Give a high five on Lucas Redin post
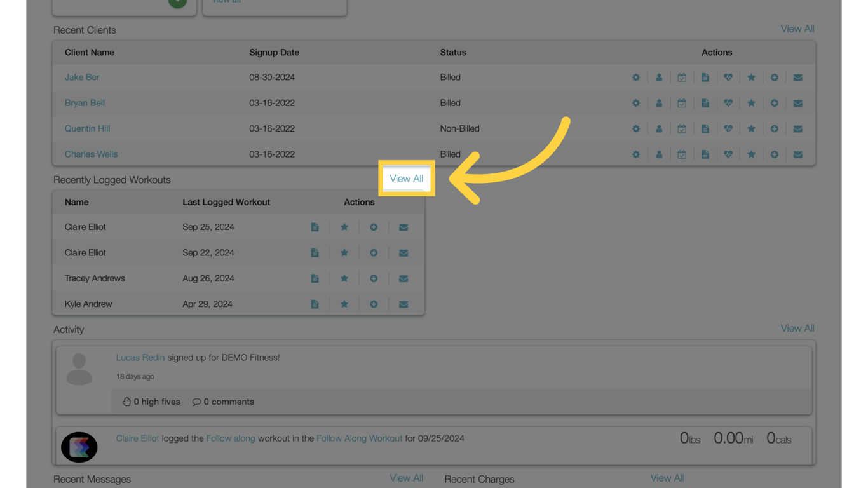Viewport: 868px width, 488px height. [x=151, y=402]
